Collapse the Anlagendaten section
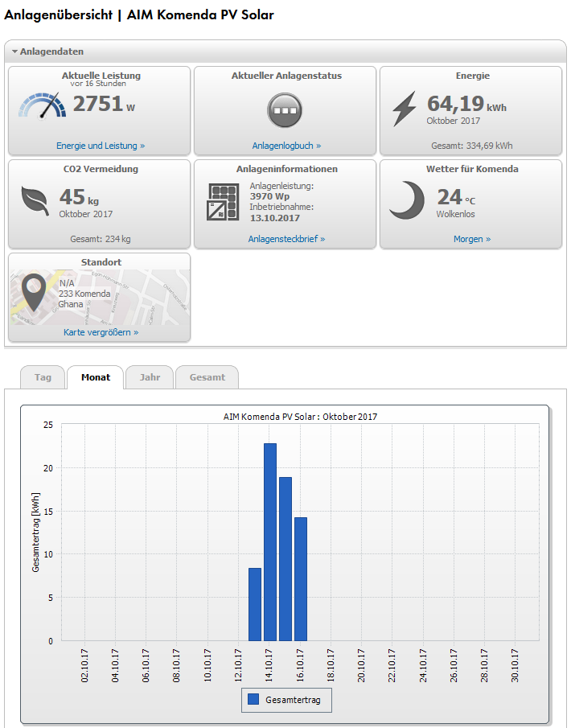 (14, 51)
